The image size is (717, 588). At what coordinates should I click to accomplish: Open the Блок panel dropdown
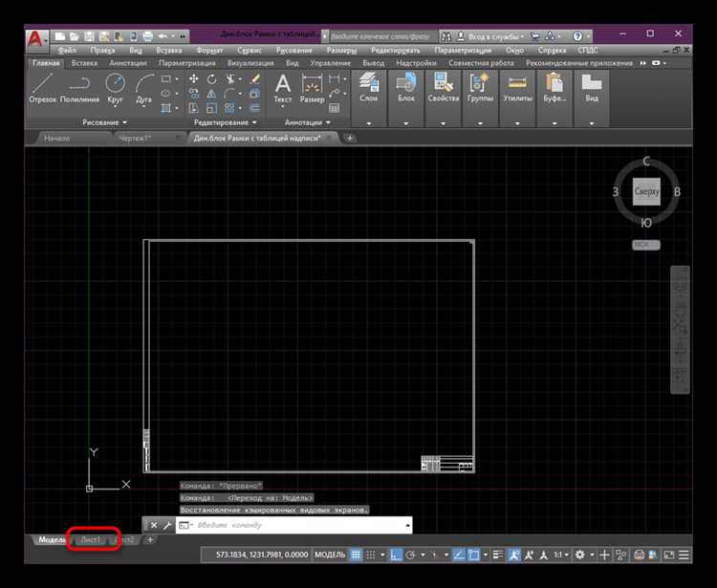406,123
